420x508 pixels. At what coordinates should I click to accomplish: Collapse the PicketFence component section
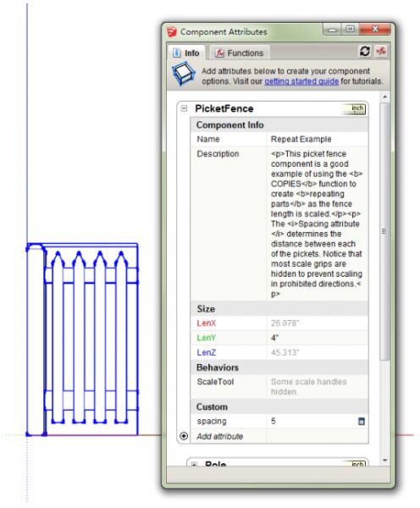click(184, 108)
